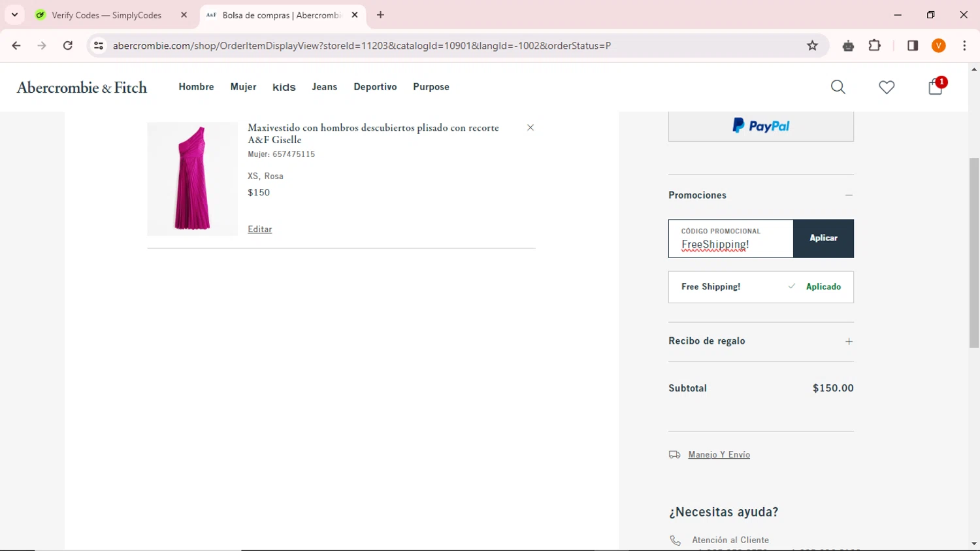
Task: Open the Purpose menu
Action: pyautogui.click(x=431, y=87)
